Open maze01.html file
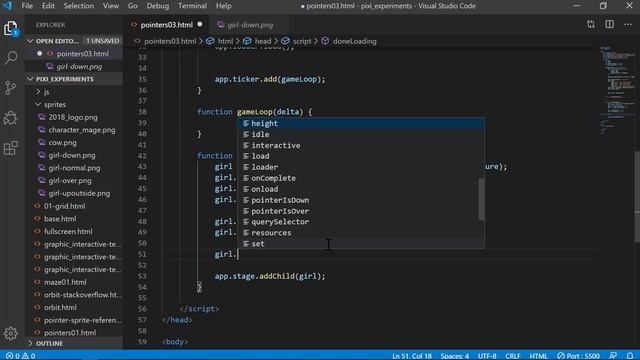The width and height of the screenshot is (640, 360). (65, 282)
